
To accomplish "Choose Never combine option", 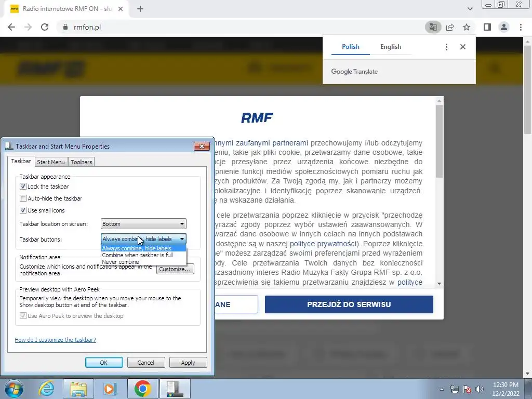I will tap(143, 262).
